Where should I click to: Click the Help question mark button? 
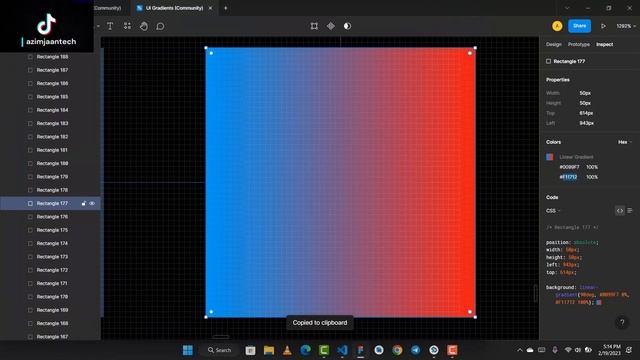click(x=622, y=322)
